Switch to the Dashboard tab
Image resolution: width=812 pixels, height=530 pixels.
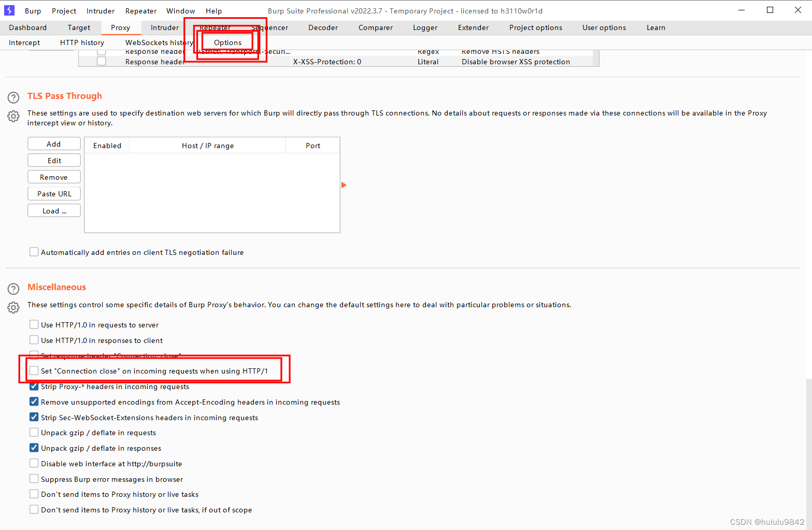(28, 27)
